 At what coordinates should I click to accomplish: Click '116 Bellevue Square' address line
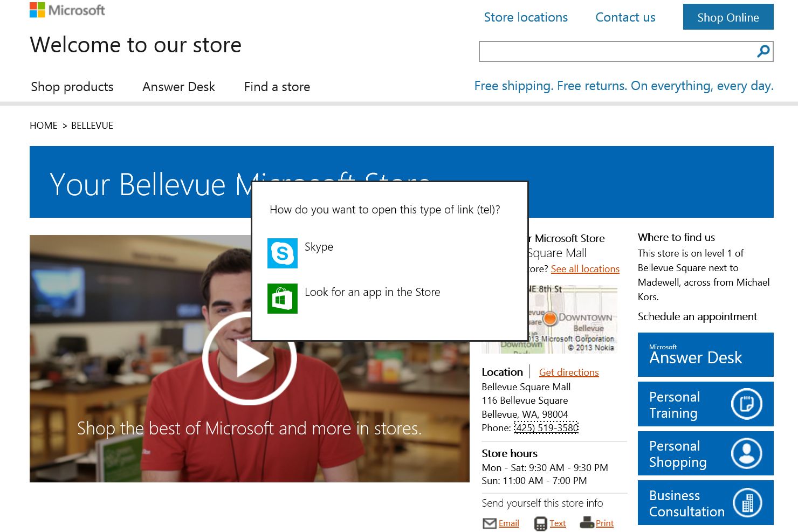tap(525, 400)
